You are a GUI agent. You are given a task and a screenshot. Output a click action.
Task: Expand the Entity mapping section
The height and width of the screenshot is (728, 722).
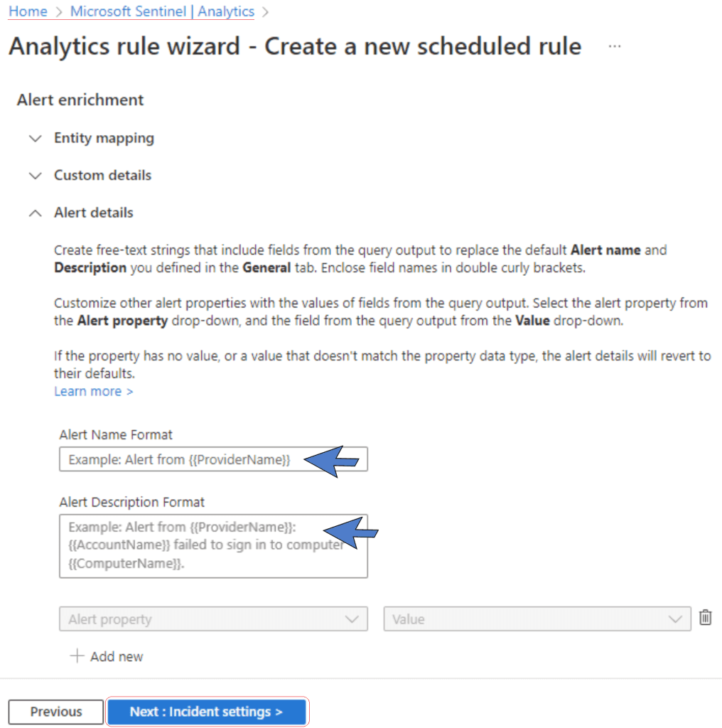tap(104, 138)
